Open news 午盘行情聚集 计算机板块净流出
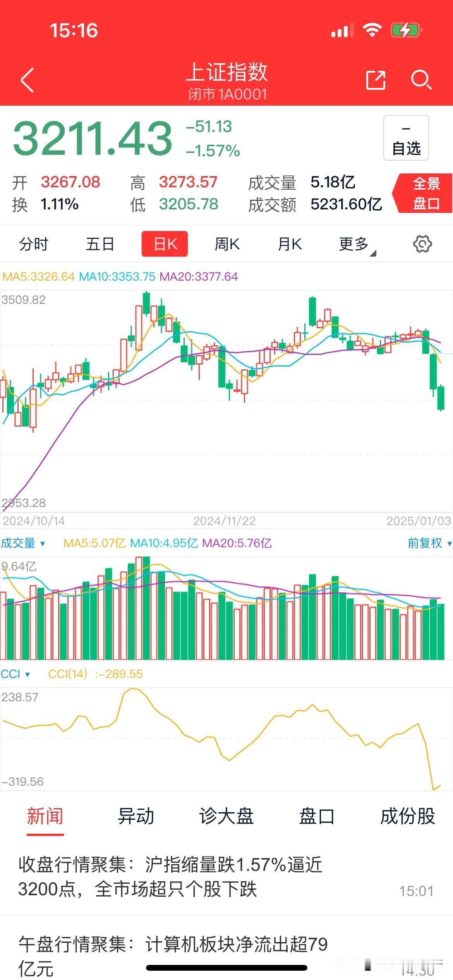The width and height of the screenshot is (453, 980). pyautogui.click(x=226, y=948)
